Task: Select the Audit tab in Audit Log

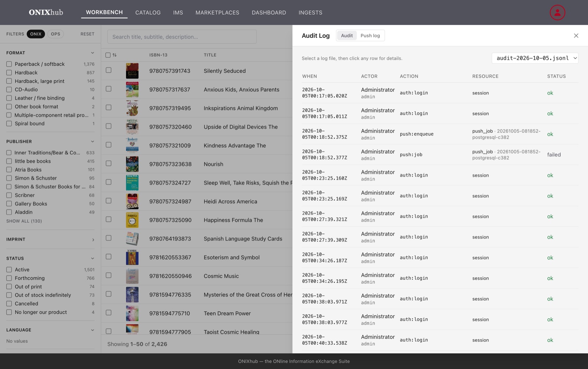Action: point(347,36)
